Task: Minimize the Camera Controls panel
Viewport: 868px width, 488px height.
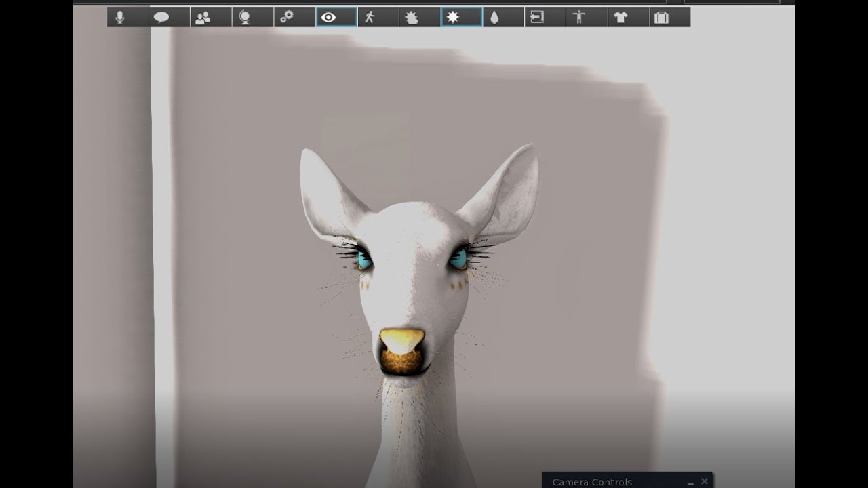Action: [690, 483]
